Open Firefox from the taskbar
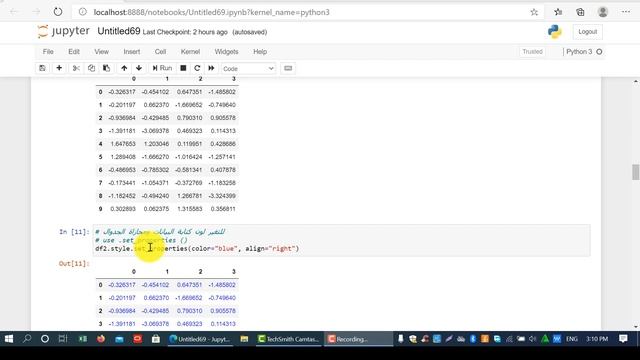The width and height of the screenshot is (640, 360). tap(101, 339)
